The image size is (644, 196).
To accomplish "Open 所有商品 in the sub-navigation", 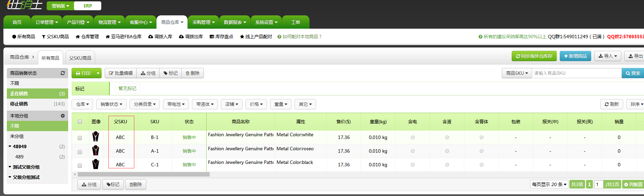I will point(24,37).
